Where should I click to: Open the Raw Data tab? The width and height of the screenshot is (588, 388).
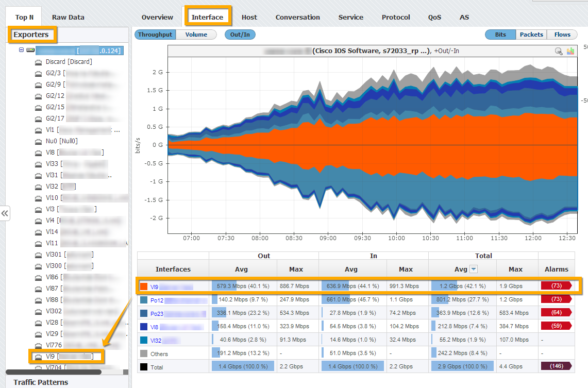tap(68, 17)
